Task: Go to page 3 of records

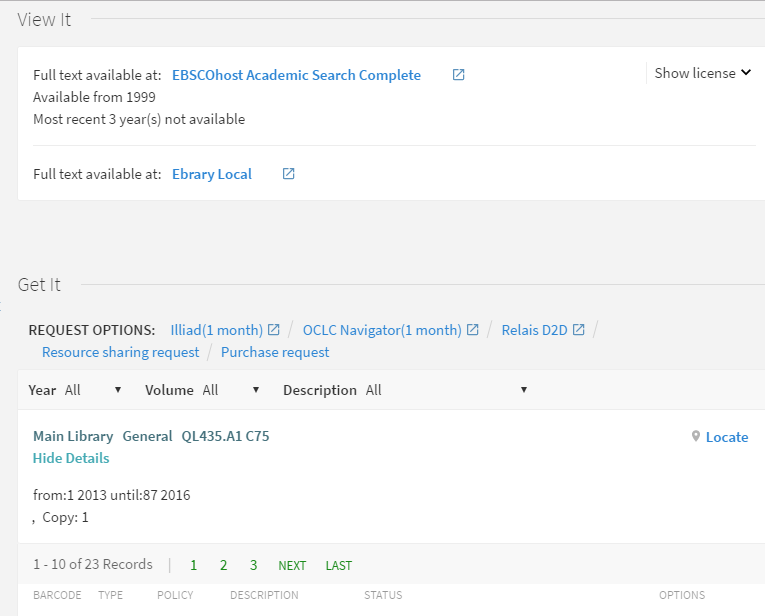Action: (x=253, y=565)
